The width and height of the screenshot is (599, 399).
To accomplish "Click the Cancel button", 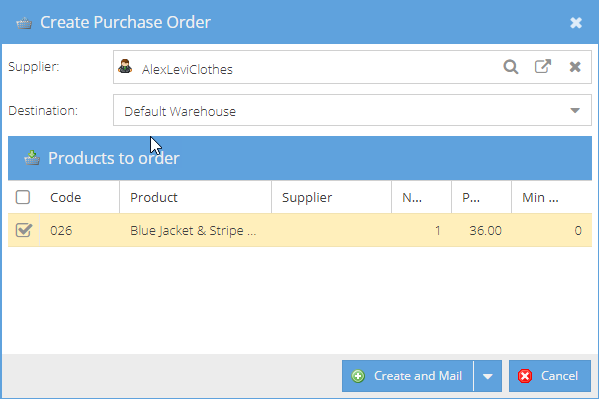I will pyautogui.click(x=550, y=376).
